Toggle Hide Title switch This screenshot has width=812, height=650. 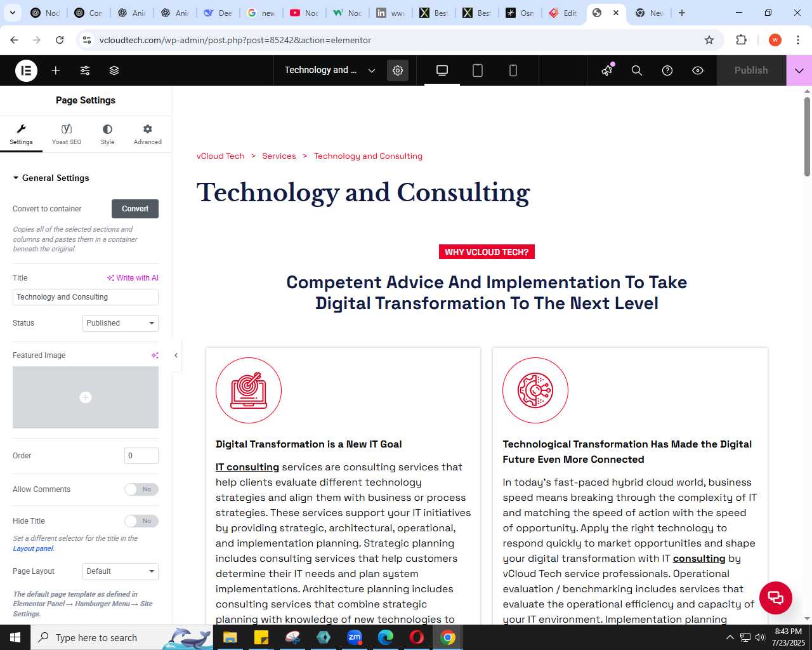point(141,521)
